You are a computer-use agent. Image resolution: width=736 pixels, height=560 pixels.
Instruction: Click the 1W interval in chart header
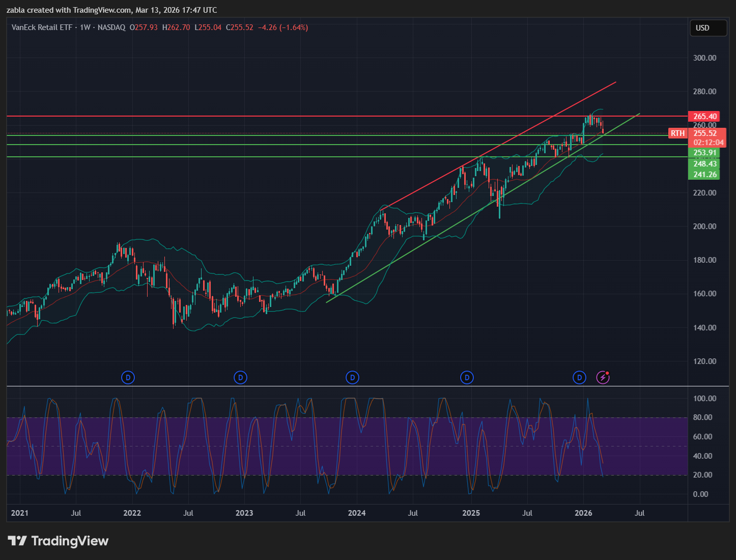coord(85,27)
